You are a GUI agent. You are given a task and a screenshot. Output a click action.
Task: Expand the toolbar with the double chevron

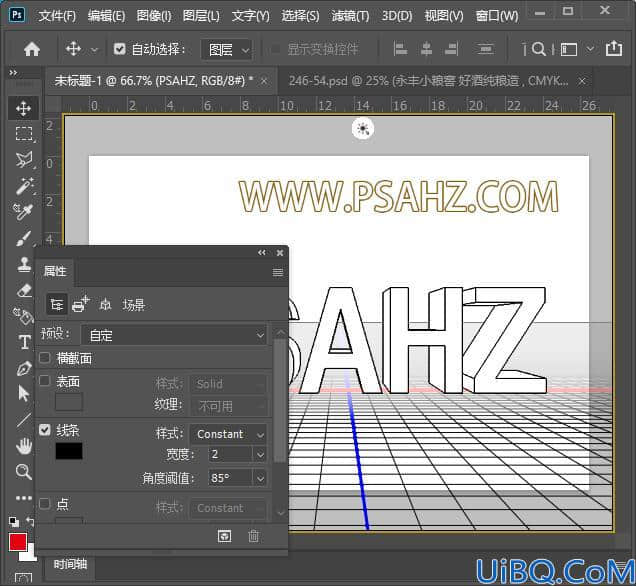tap(13, 73)
